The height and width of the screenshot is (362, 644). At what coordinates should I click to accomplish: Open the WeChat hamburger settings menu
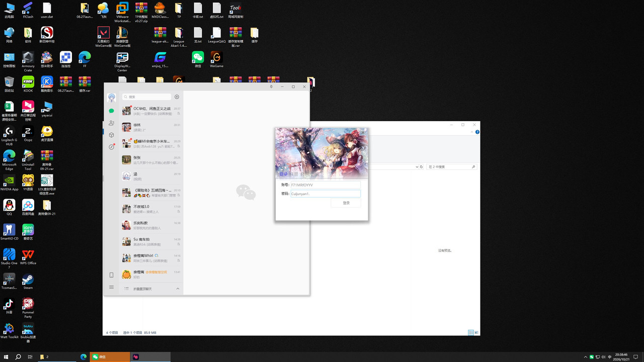111,287
